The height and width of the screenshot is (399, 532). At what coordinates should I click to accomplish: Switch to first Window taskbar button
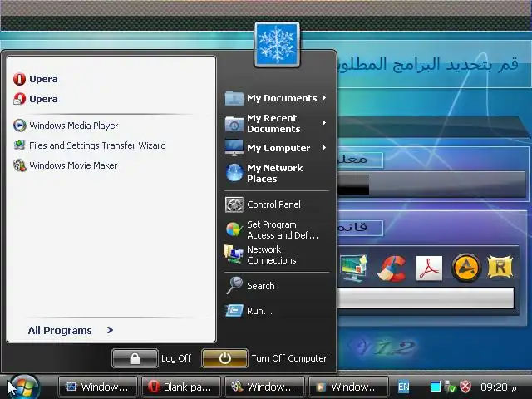pos(98,387)
